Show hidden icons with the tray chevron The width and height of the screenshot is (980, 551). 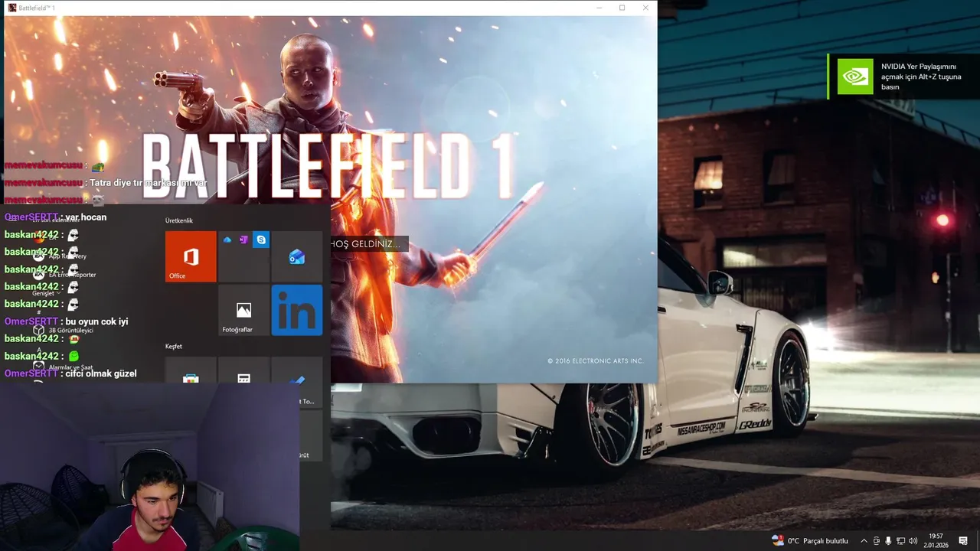864,541
